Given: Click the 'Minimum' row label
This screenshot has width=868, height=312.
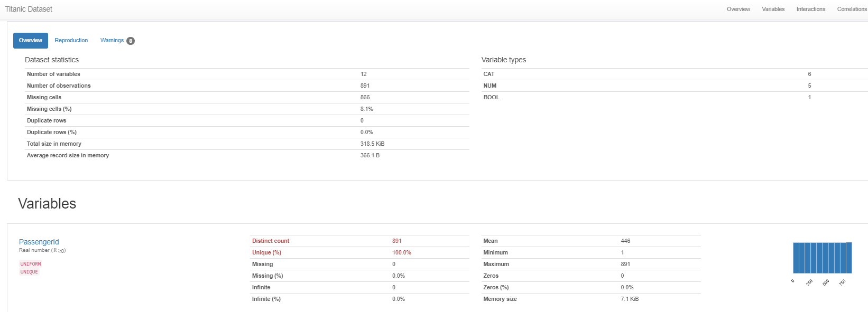Looking at the screenshot, I should click(495, 252).
